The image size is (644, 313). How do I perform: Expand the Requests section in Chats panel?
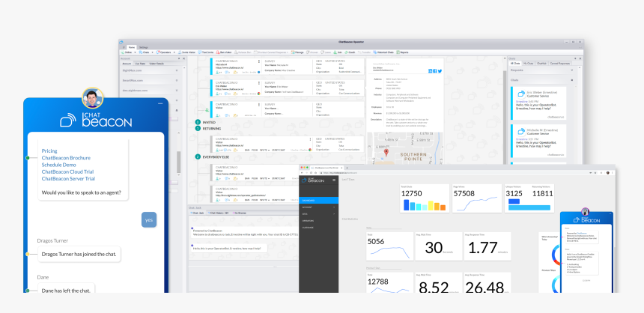[x=571, y=70]
